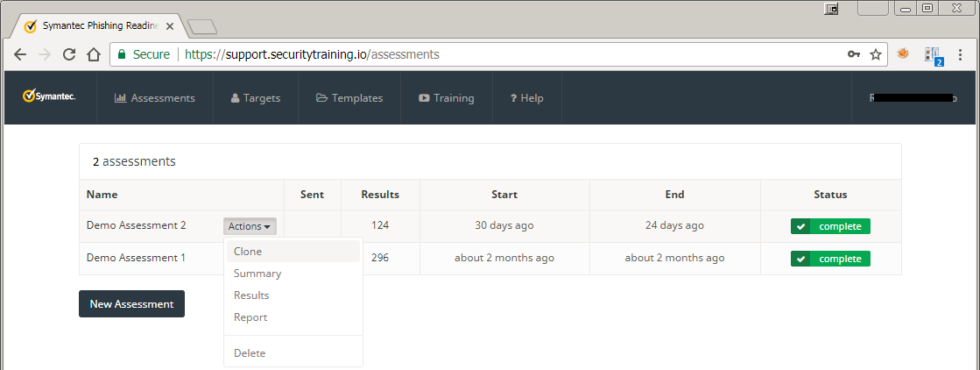
Task: Click the orange extension icon in toolbar
Action: tap(903, 54)
